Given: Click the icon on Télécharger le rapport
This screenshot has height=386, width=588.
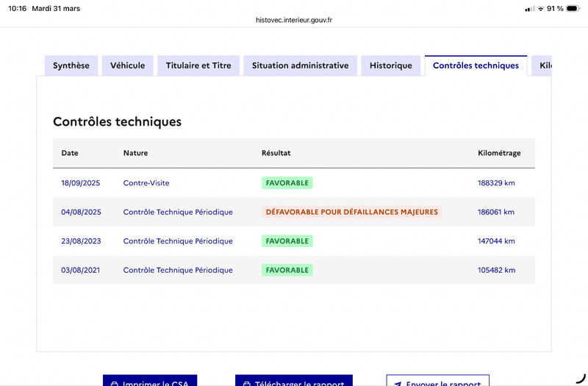Looking at the screenshot, I should [x=247, y=384].
